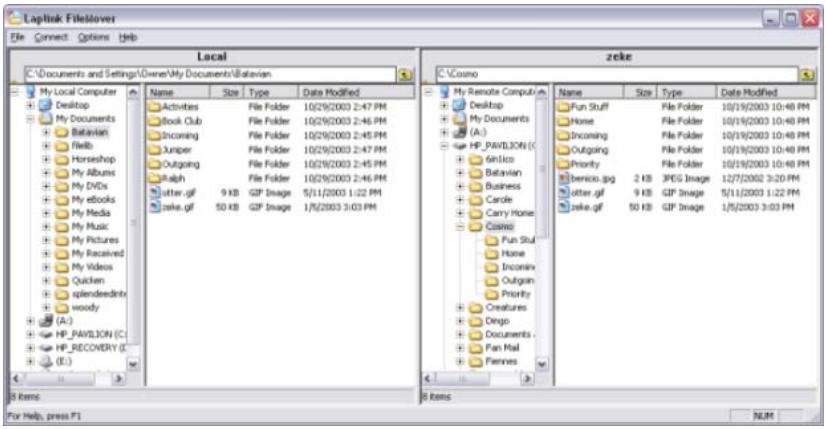Image resolution: width=826 pixels, height=429 pixels.
Task: Sort Local list by Date Modified column
Action: (x=357, y=92)
